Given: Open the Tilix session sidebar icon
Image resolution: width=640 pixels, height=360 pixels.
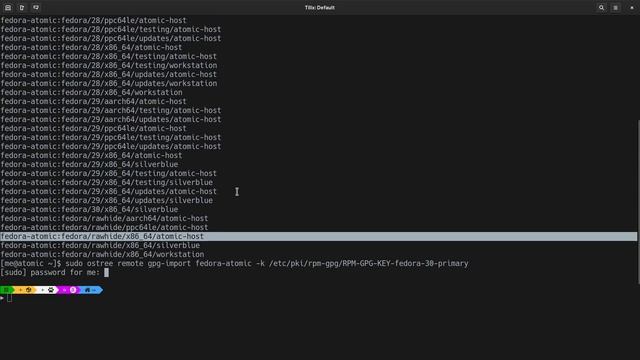Looking at the screenshot, I should pyautogui.click(x=8, y=7).
